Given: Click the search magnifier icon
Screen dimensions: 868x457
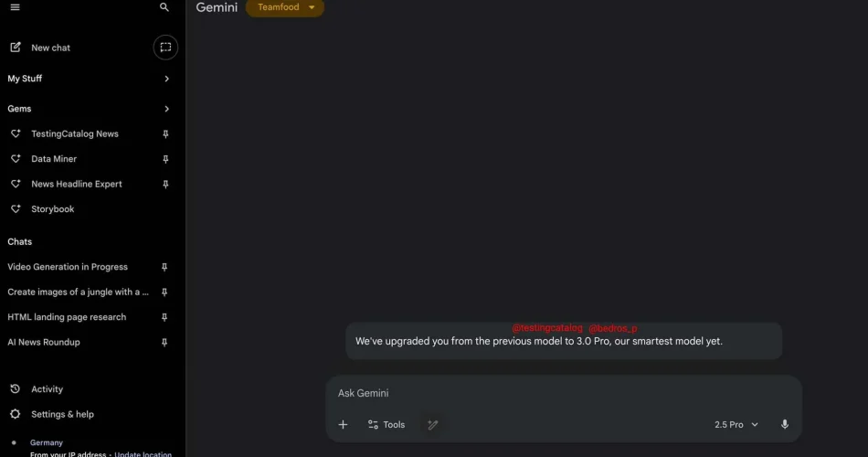Looking at the screenshot, I should pos(164,7).
